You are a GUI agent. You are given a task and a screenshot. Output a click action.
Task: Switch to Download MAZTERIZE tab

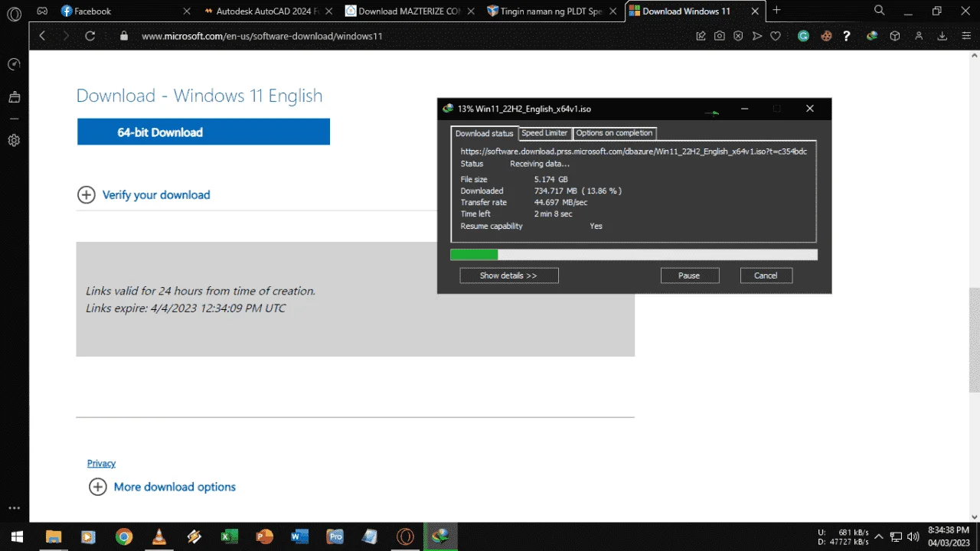(x=410, y=11)
